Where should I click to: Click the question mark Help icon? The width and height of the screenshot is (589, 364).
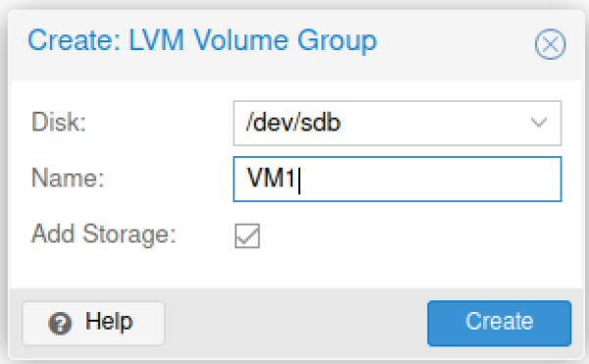point(60,323)
